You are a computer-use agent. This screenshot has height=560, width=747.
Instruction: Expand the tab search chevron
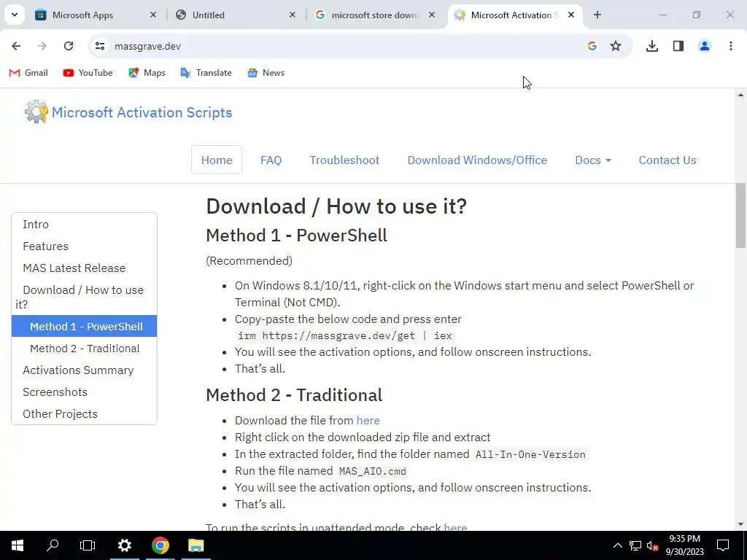tap(15, 15)
